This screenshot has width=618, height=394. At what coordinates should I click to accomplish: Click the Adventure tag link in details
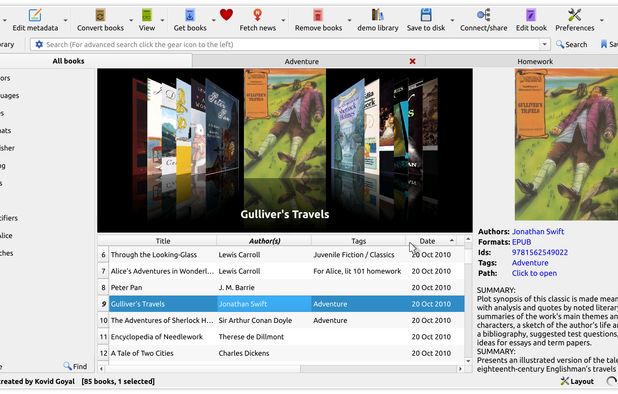(x=530, y=263)
